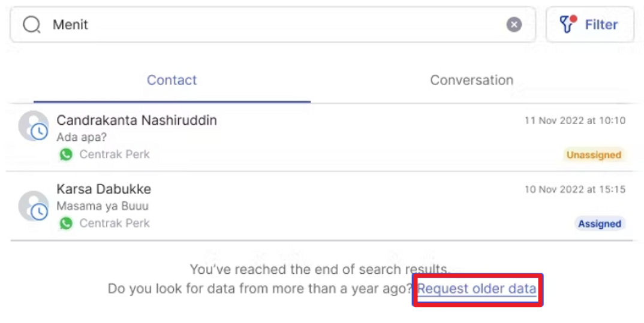
Task: Click the 10 Nov 2022 timestamp
Action: (x=574, y=189)
